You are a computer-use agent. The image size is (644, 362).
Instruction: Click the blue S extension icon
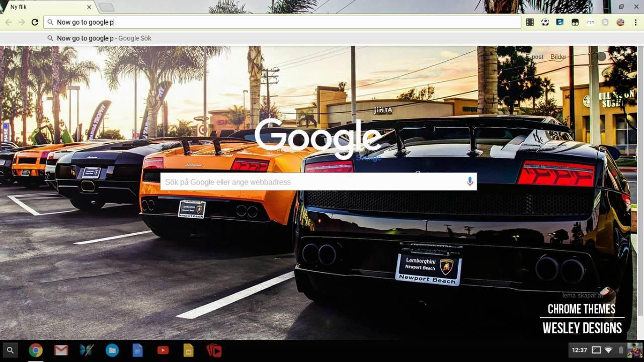pyautogui.click(x=560, y=22)
